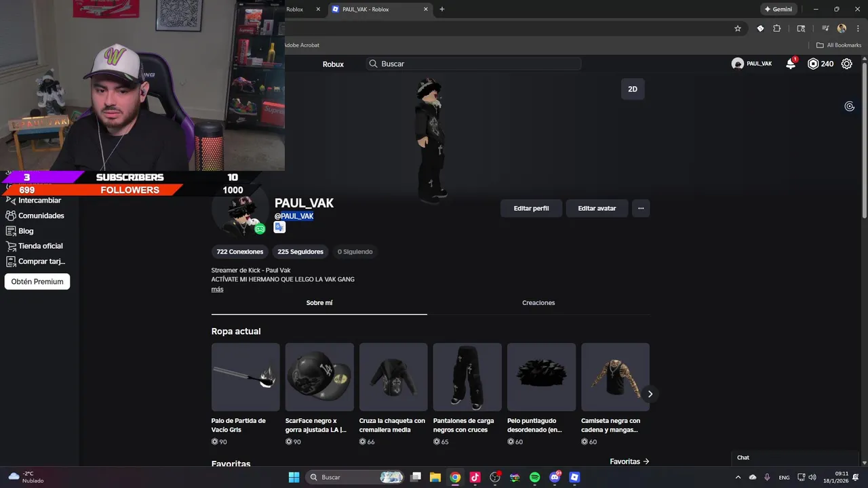The width and height of the screenshot is (868, 488).
Task: Open the ENG language switcher
Action: (x=784, y=477)
